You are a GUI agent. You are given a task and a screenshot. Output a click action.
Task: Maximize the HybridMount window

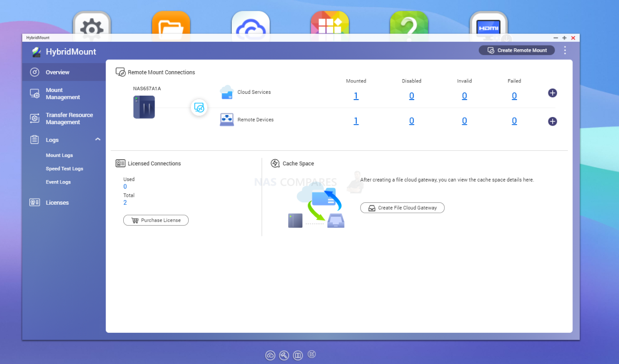(x=564, y=38)
